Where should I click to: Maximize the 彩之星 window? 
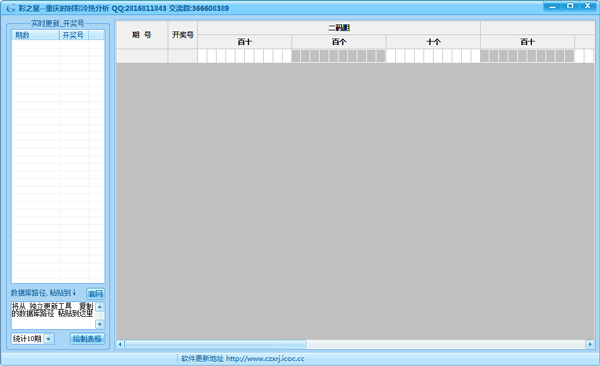point(570,6)
